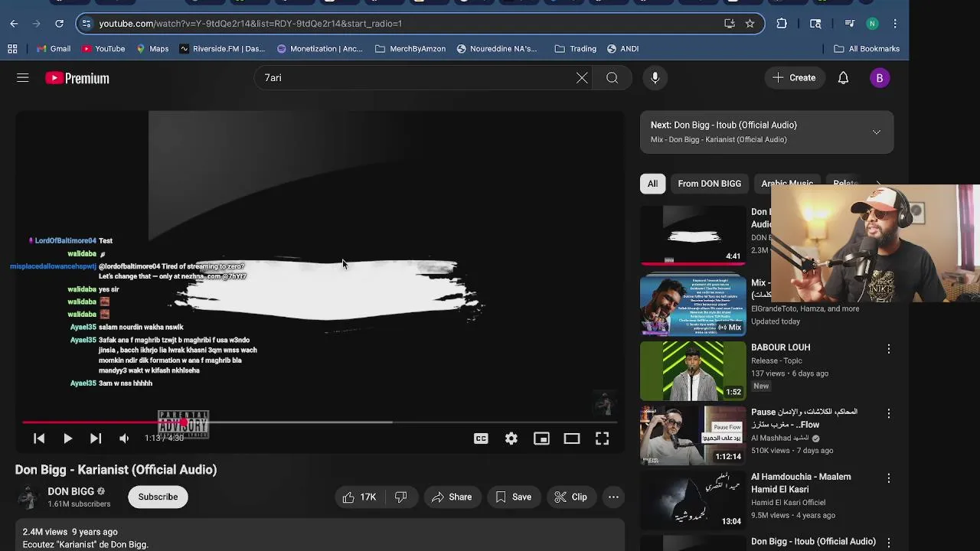This screenshot has width=980, height=551.
Task: Select the All filter chip
Action: click(x=652, y=184)
